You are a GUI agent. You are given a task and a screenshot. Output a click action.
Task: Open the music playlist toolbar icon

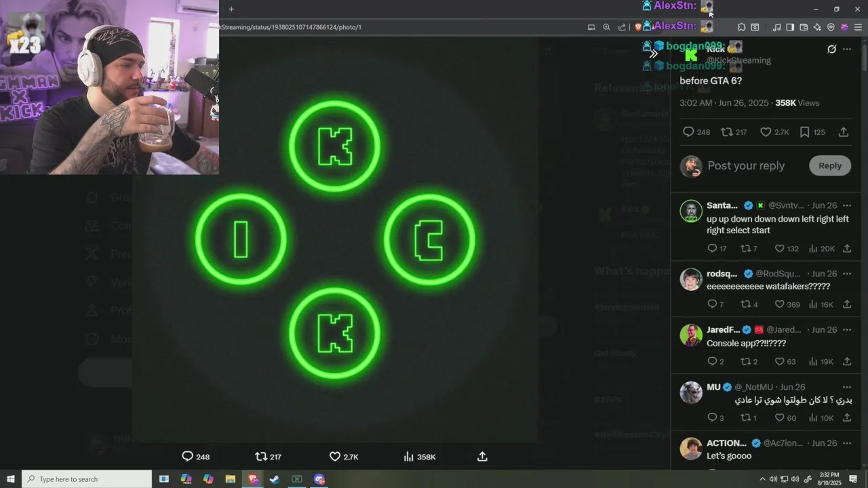[776, 27]
